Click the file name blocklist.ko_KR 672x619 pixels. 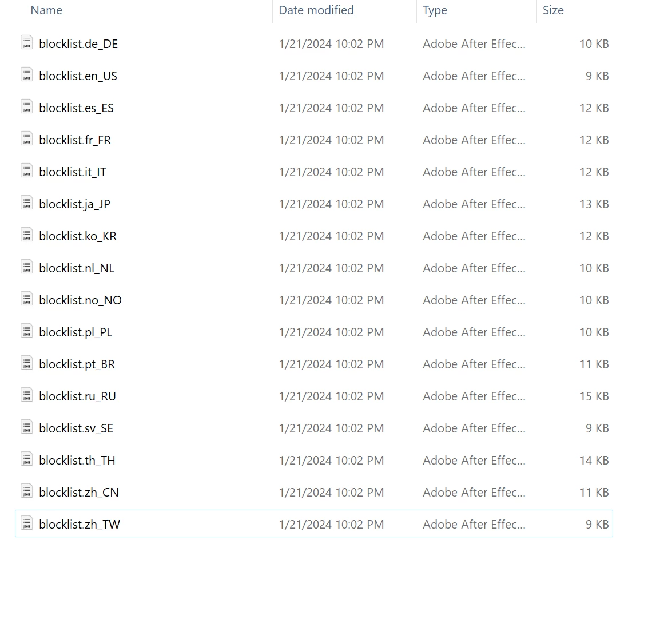coord(78,236)
